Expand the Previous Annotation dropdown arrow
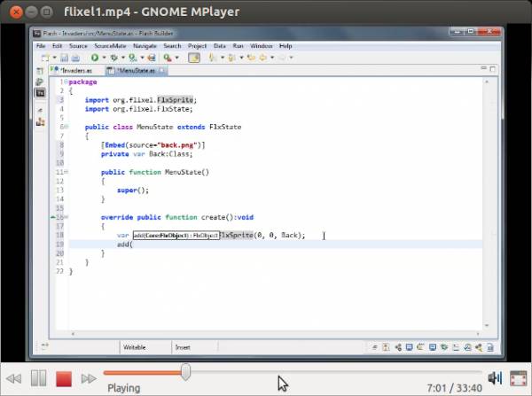This screenshot has width=532, height=396. tap(241, 58)
